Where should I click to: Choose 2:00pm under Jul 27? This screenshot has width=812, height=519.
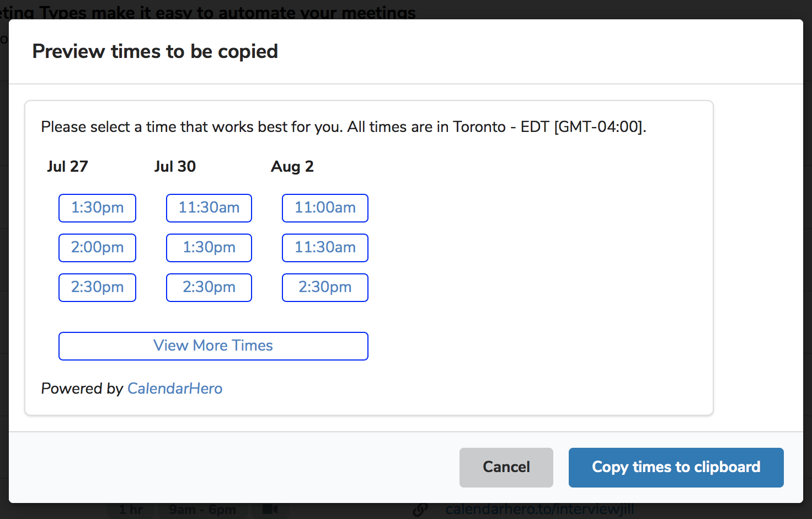pos(97,248)
